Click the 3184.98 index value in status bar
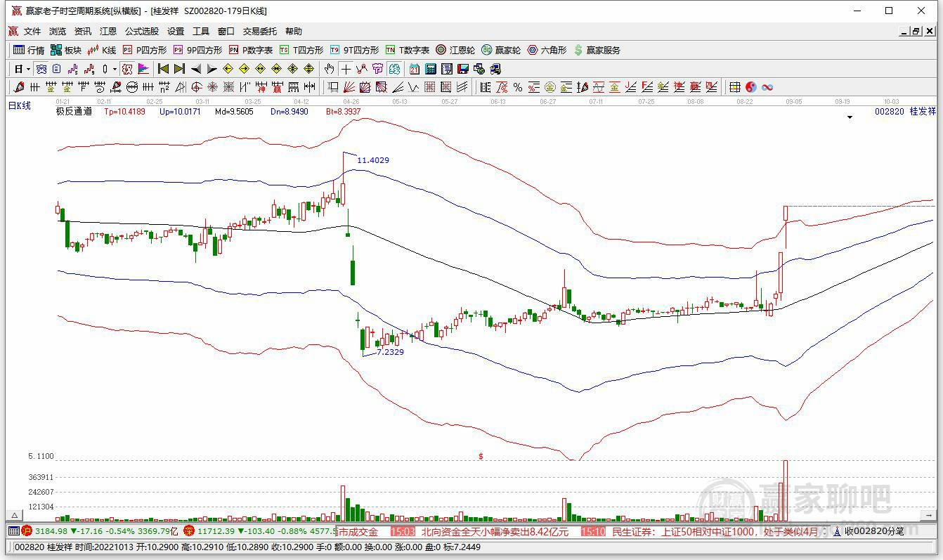 (51, 531)
